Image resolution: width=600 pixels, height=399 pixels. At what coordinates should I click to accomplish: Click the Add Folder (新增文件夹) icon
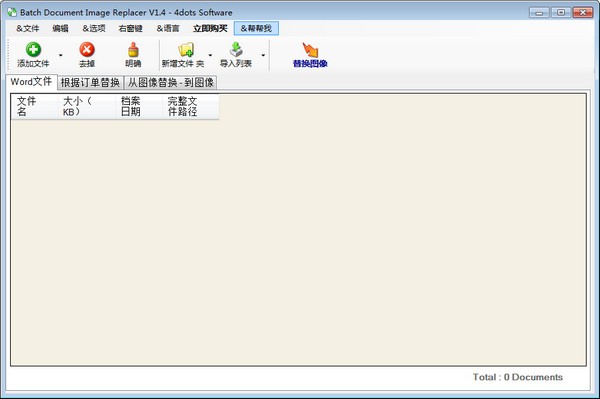click(x=186, y=49)
